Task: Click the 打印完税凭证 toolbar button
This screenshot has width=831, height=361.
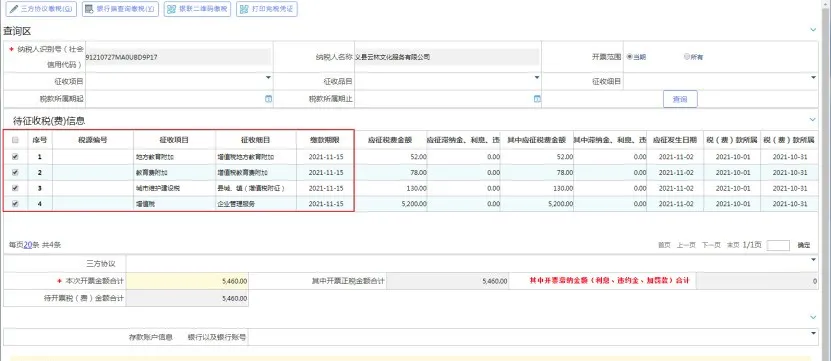Action: pos(267,9)
